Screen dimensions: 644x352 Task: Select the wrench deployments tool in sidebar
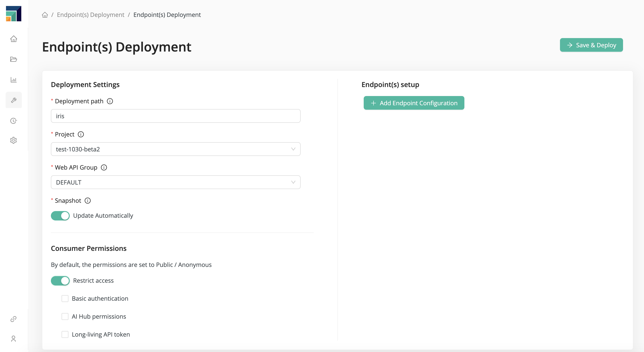[x=13, y=100]
